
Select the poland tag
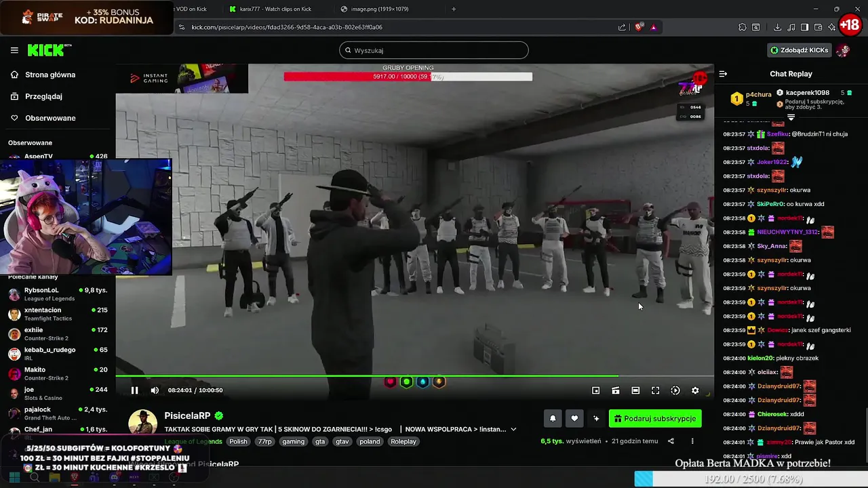370,441
